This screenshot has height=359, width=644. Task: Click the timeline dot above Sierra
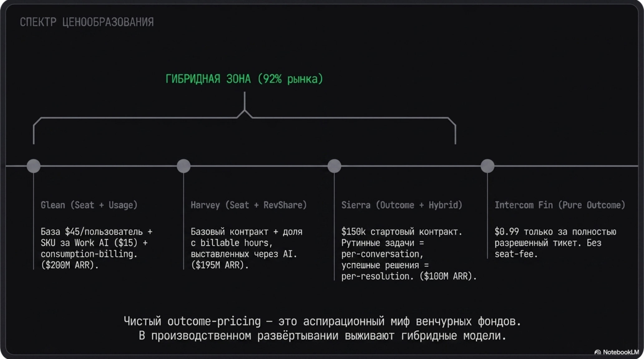click(x=334, y=166)
